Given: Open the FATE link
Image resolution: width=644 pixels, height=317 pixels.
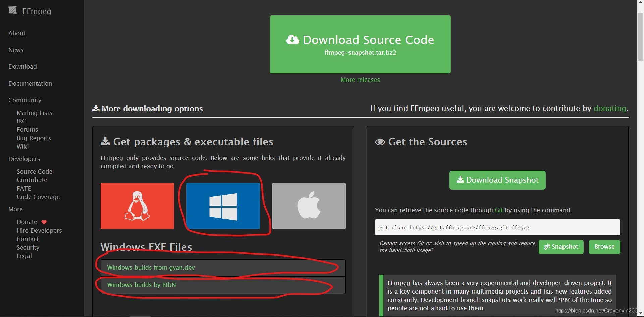Looking at the screenshot, I should pos(24,188).
